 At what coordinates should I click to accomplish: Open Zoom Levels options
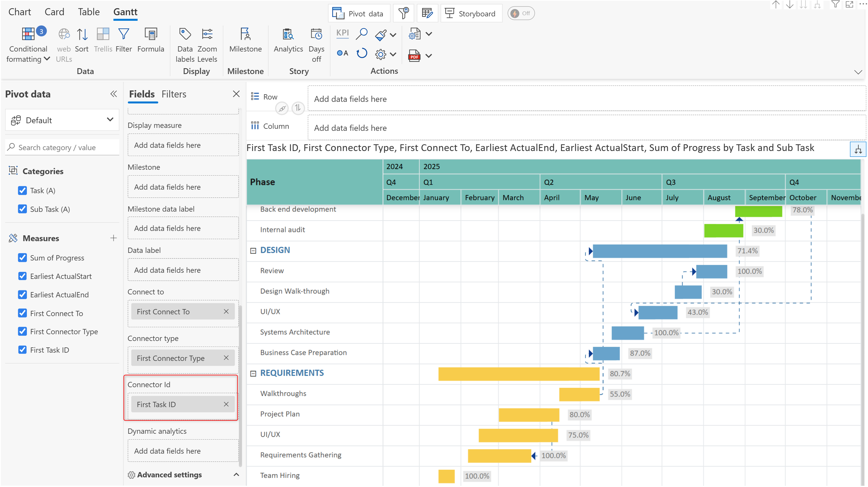[207, 35]
